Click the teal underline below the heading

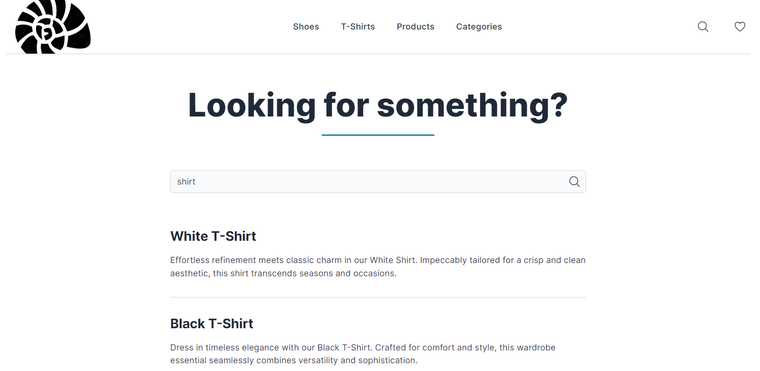point(378,135)
